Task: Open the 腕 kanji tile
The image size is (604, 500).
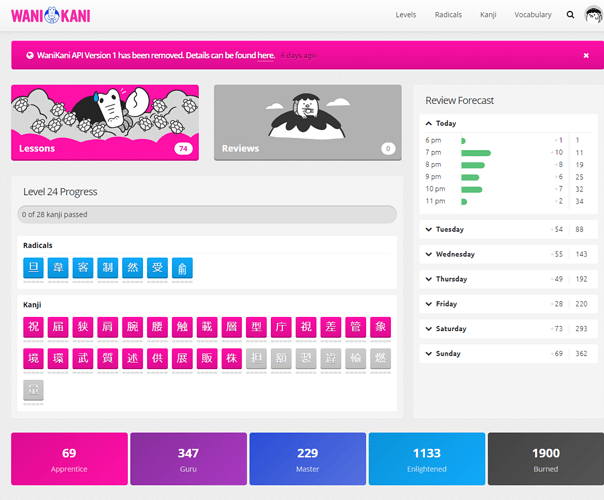Action: click(133, 327)
